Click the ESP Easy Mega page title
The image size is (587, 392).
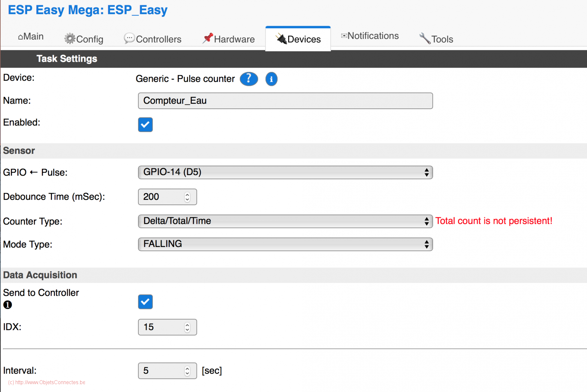[88, 10]
